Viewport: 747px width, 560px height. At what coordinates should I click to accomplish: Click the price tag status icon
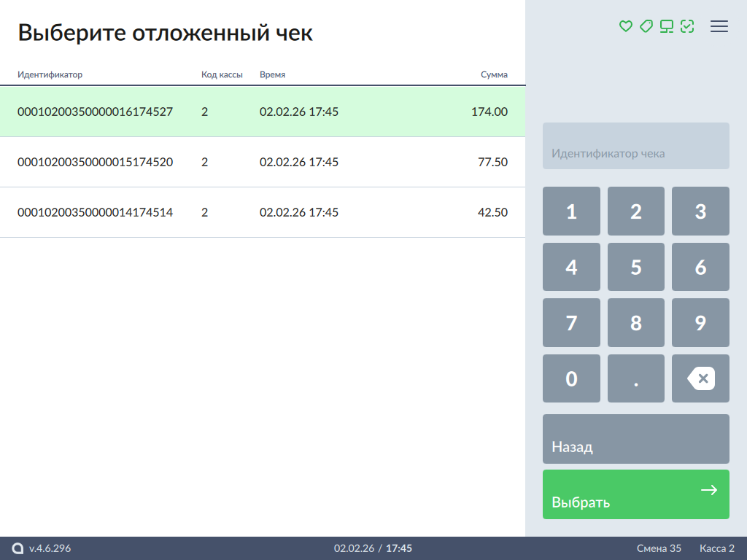pyautogui.click(x=646, y=26)
